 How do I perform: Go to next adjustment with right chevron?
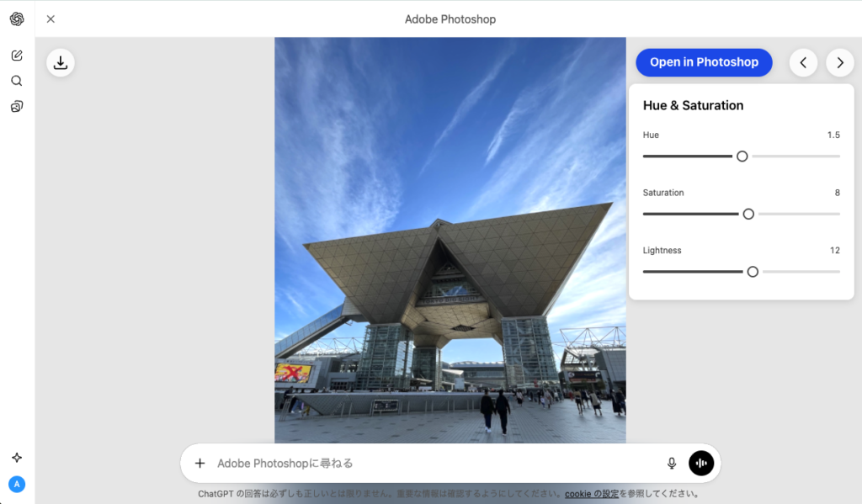(x=839, y=62)
